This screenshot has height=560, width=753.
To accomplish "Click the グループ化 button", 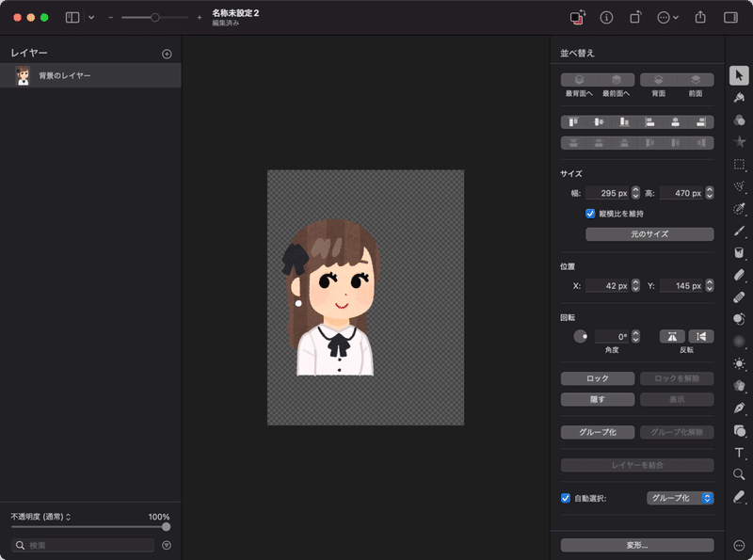I will point(598,432).
